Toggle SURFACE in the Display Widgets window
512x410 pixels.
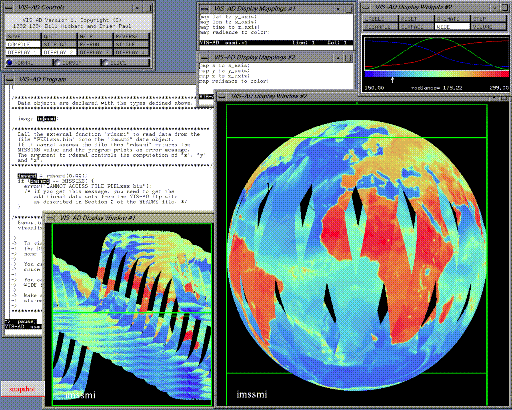(416, 26)
